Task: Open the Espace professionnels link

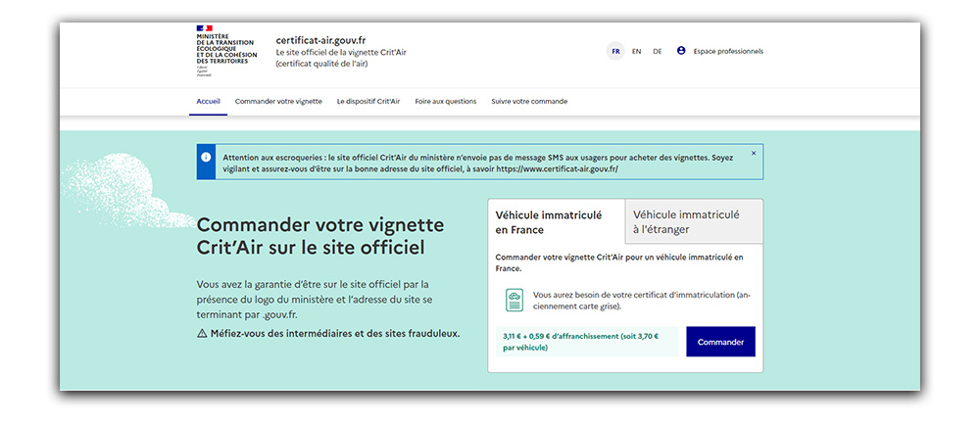Action: (x=728, y=51)
